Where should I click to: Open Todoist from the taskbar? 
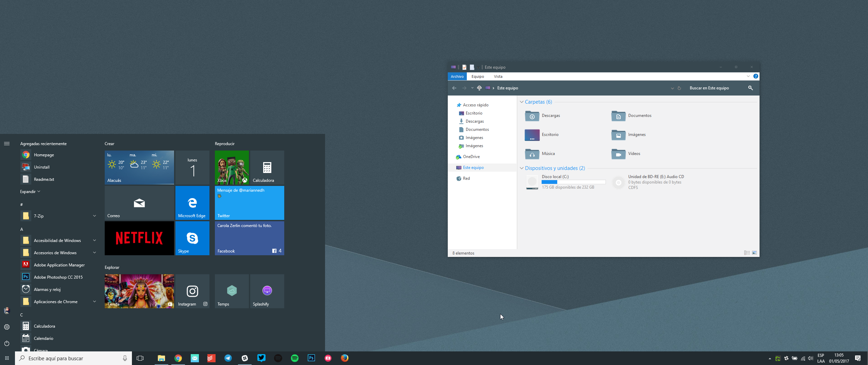(211, 358)
